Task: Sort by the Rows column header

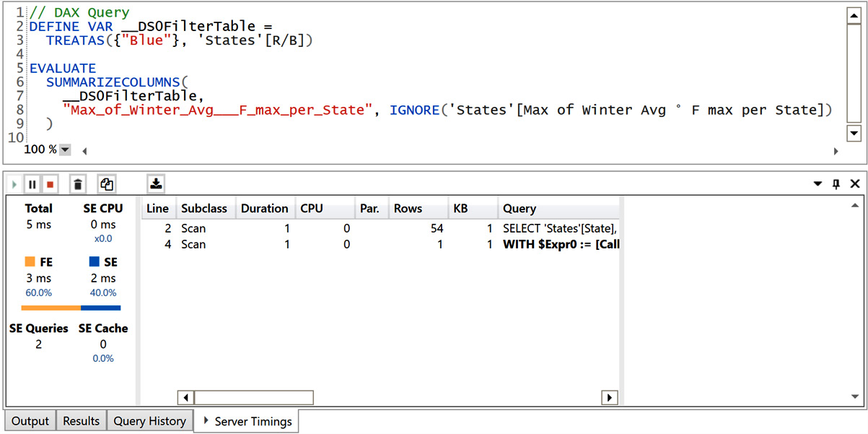Action: 408,209
